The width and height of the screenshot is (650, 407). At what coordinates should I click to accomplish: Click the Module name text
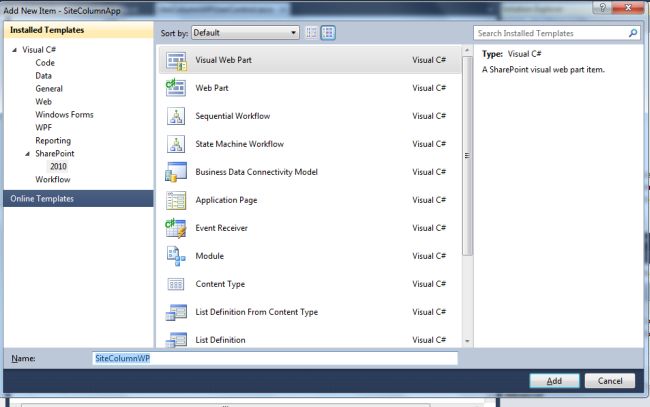coord(209,256)
